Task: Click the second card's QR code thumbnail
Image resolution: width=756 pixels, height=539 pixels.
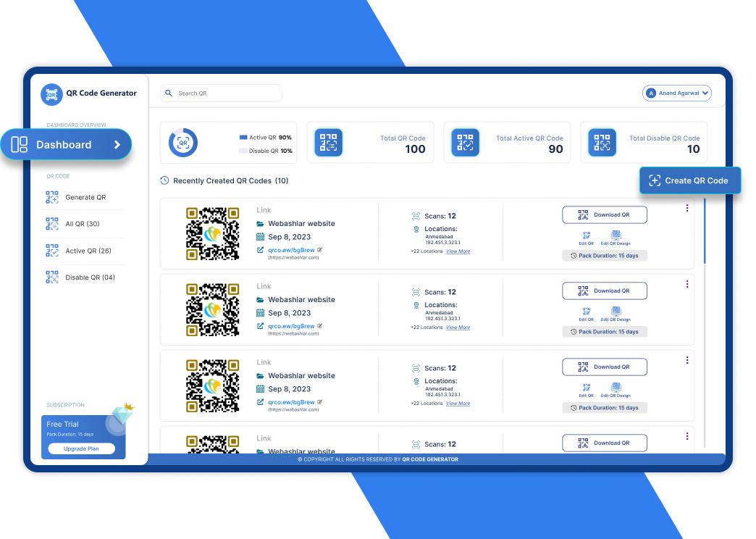Action: [213, 310]
